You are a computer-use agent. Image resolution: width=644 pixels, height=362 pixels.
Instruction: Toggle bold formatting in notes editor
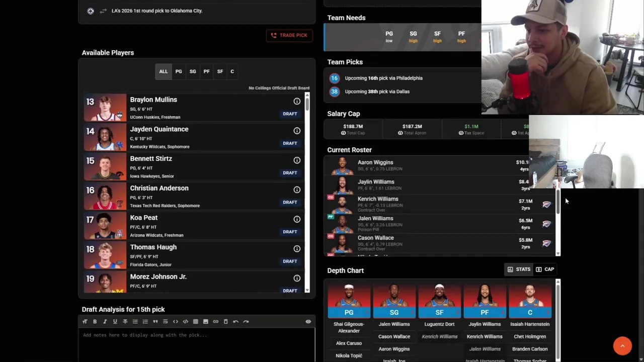point(95,321)
